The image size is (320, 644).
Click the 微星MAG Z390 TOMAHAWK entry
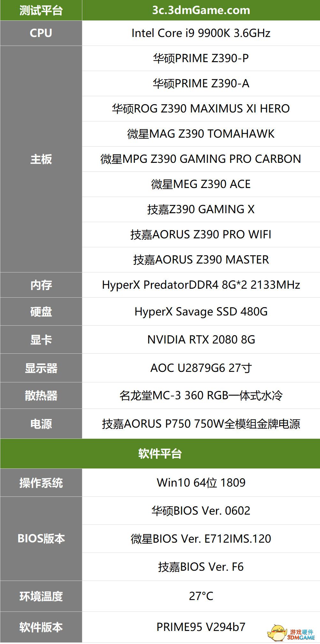pos(201,134)
